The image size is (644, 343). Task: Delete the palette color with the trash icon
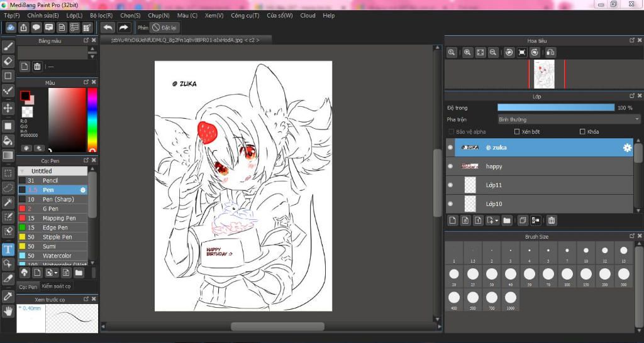point(37,67)
